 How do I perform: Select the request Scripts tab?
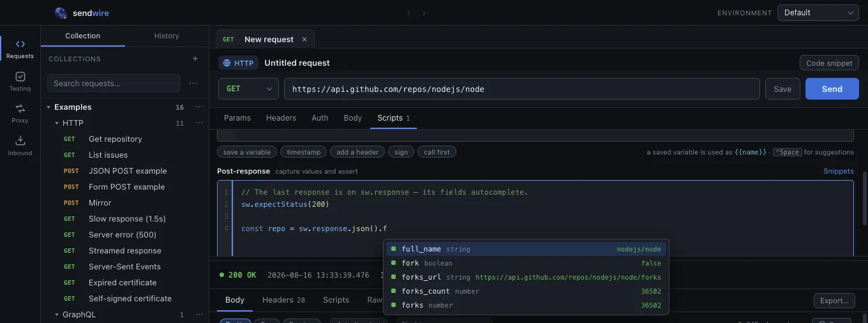393,118
